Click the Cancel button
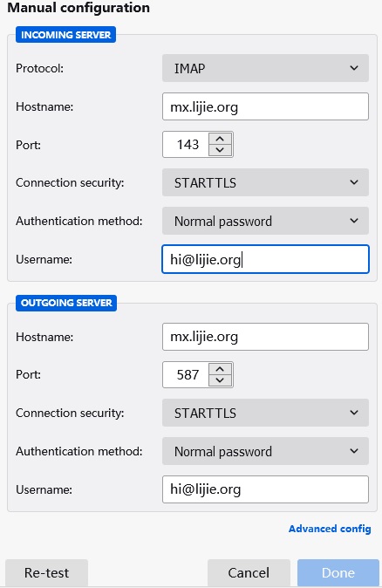This screenshot has width=382, height=588. (x=249, y=572)
